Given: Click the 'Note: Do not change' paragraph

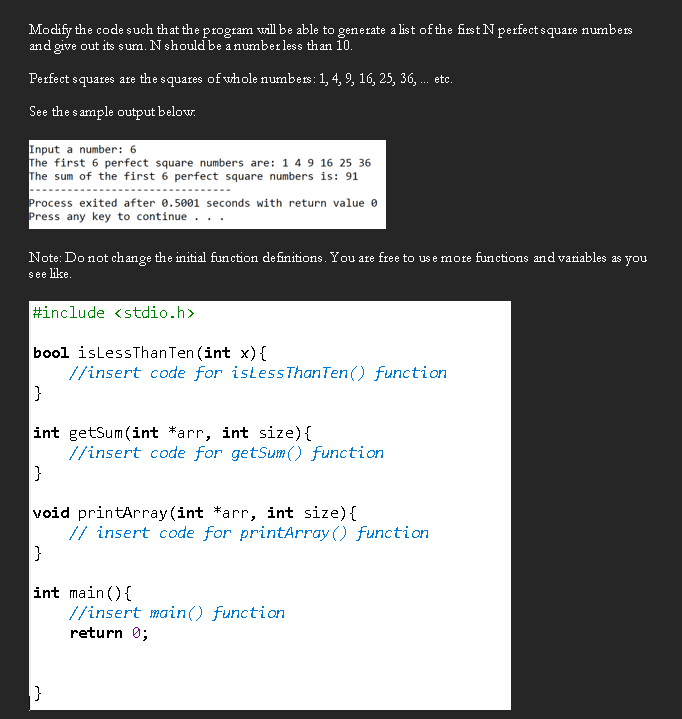Looking at the screenshot, I should click(x=338, y=265).
